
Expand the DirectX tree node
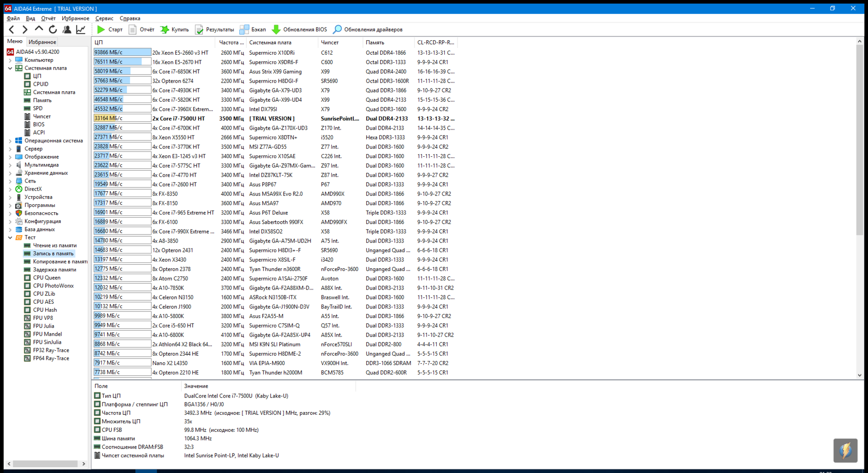pos(10,189)
